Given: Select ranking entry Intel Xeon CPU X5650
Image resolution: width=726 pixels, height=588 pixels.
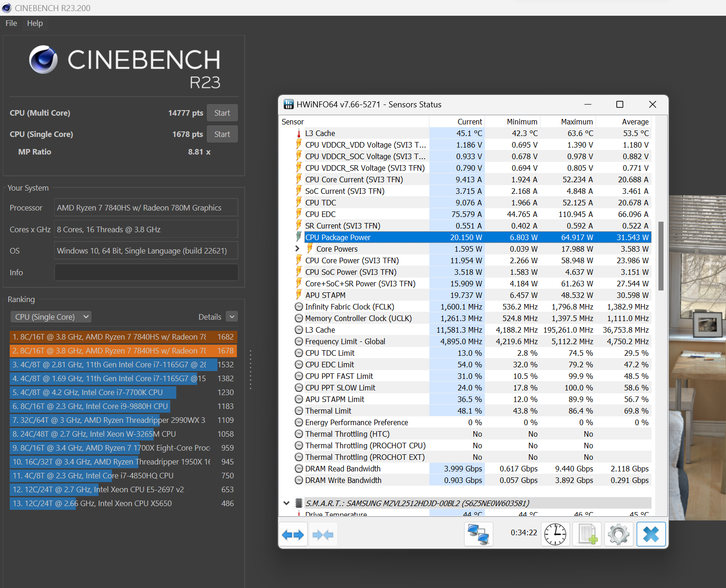Looking at the screenshot, I should (123, 503).
